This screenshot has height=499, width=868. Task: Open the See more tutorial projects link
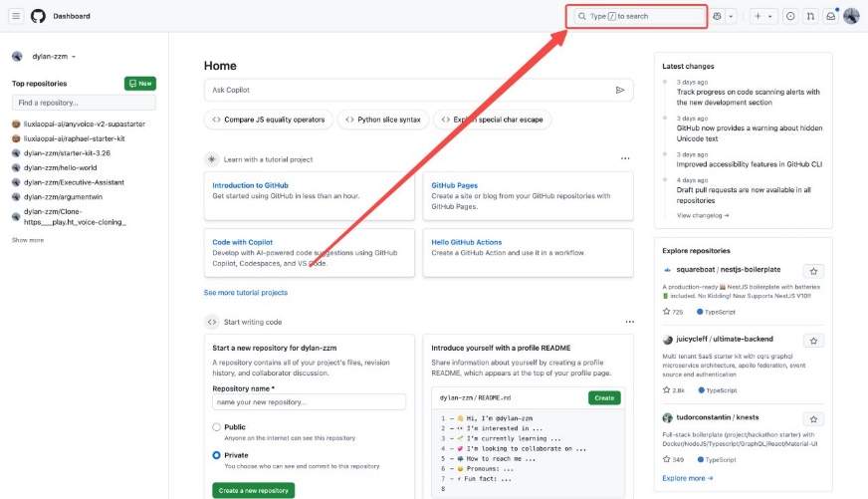[245, 293]
